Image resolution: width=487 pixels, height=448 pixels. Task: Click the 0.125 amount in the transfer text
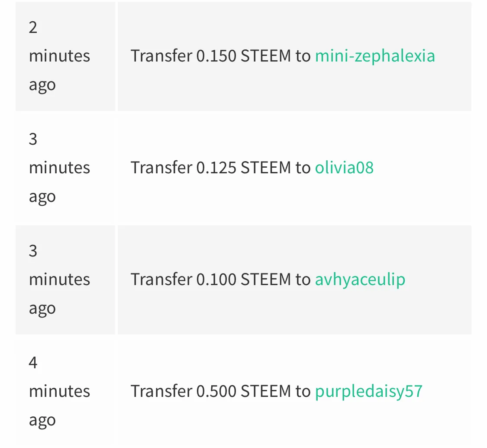click(216, 168)
